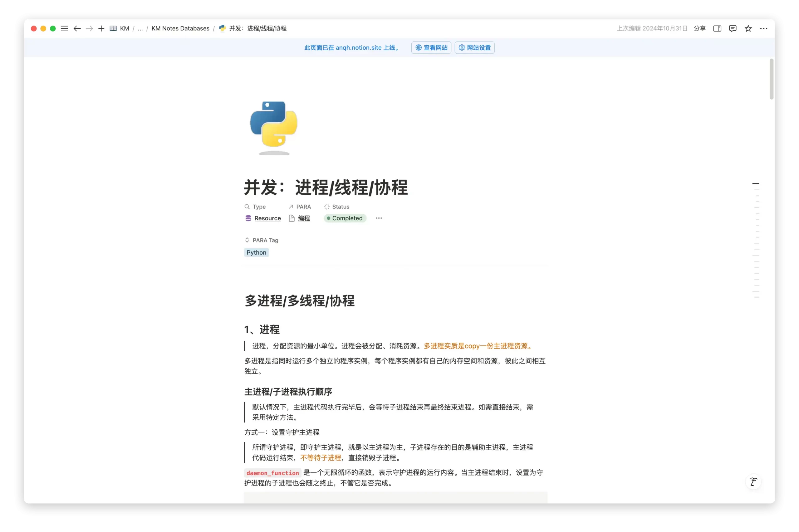
Task: Open 网站设置 settings
Action: (474, 47)
